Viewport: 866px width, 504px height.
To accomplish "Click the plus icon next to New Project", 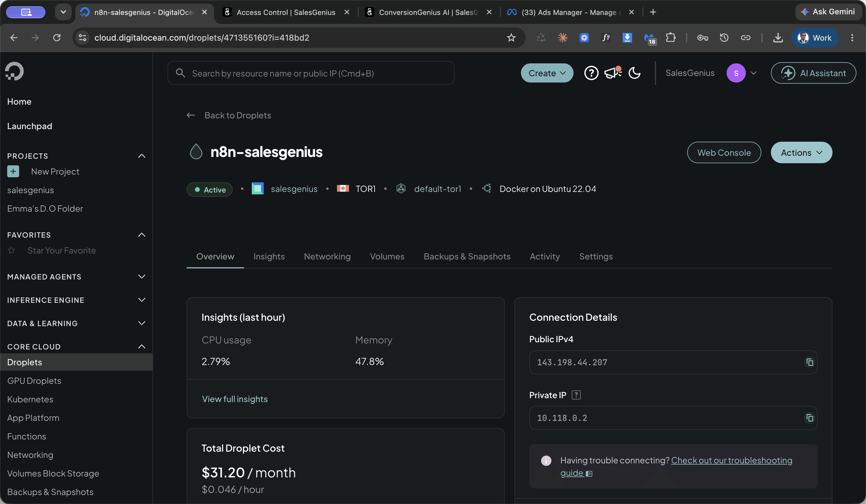I will point(13,171).
